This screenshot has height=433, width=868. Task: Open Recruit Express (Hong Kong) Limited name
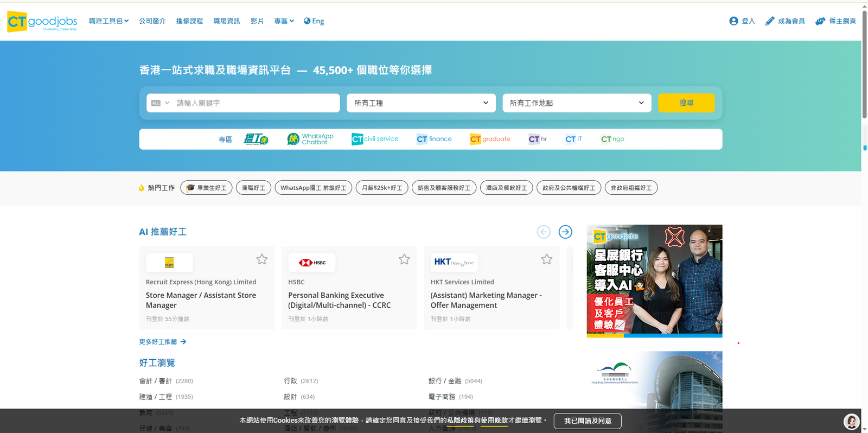tap(201, 282)
